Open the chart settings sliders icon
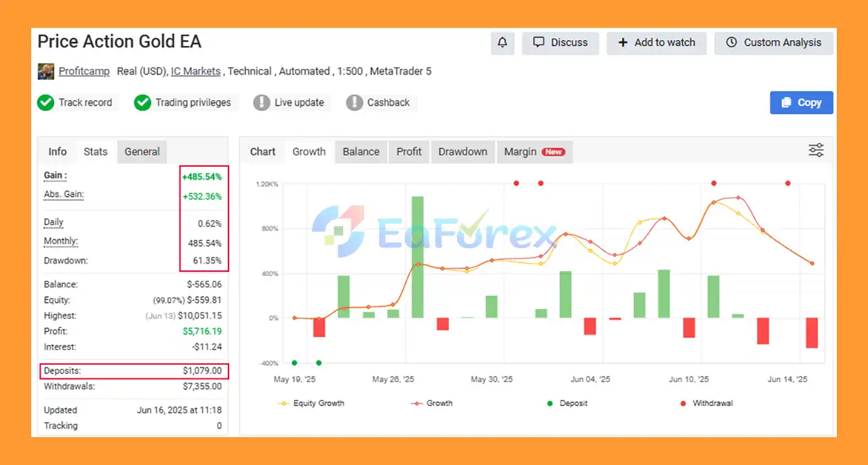The width and height of the screenshot is (868, 465). [x=816, y=150]
